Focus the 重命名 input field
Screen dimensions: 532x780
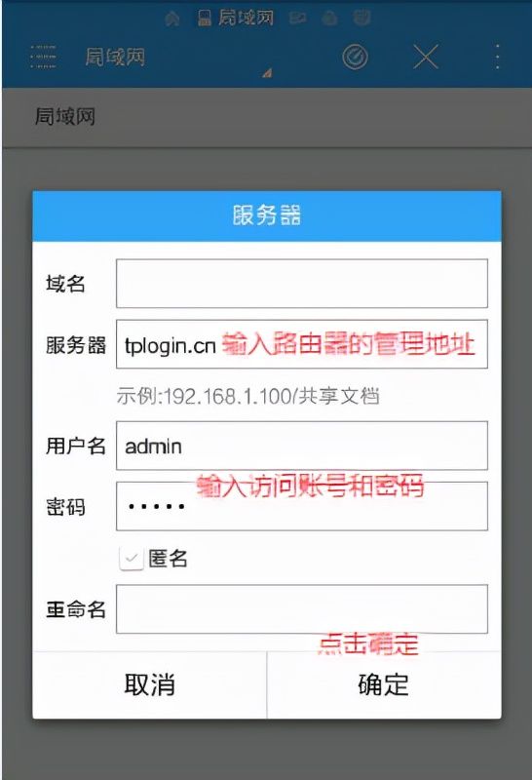[302, 608]
